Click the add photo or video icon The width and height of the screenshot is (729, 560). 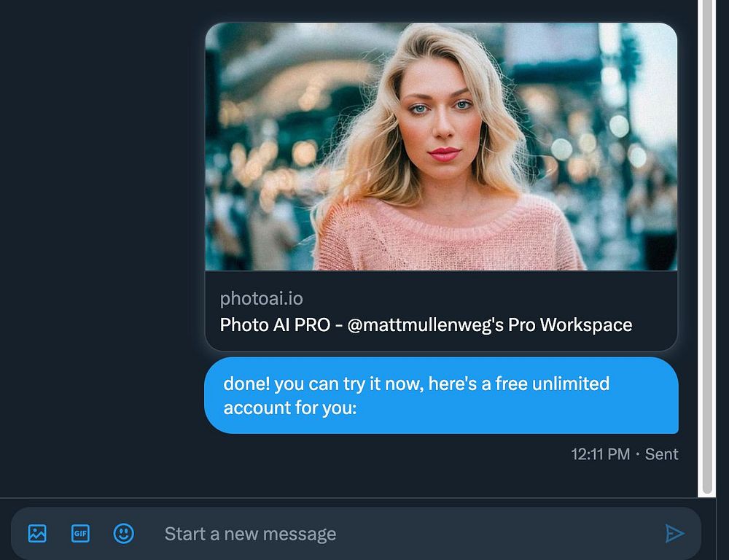37,534
